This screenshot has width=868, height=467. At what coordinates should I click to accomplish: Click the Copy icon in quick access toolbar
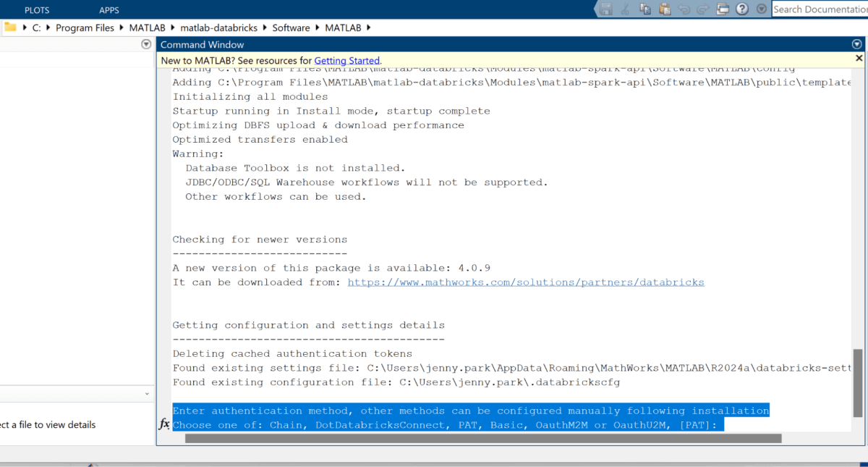645,9
